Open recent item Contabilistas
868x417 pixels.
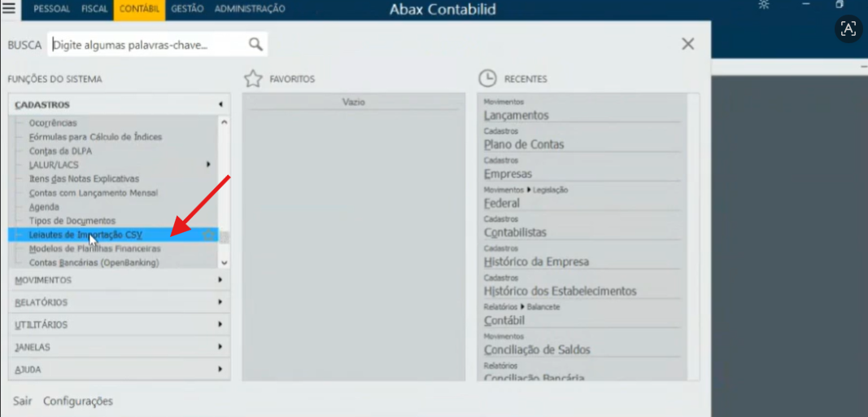[x=515, y=232]
